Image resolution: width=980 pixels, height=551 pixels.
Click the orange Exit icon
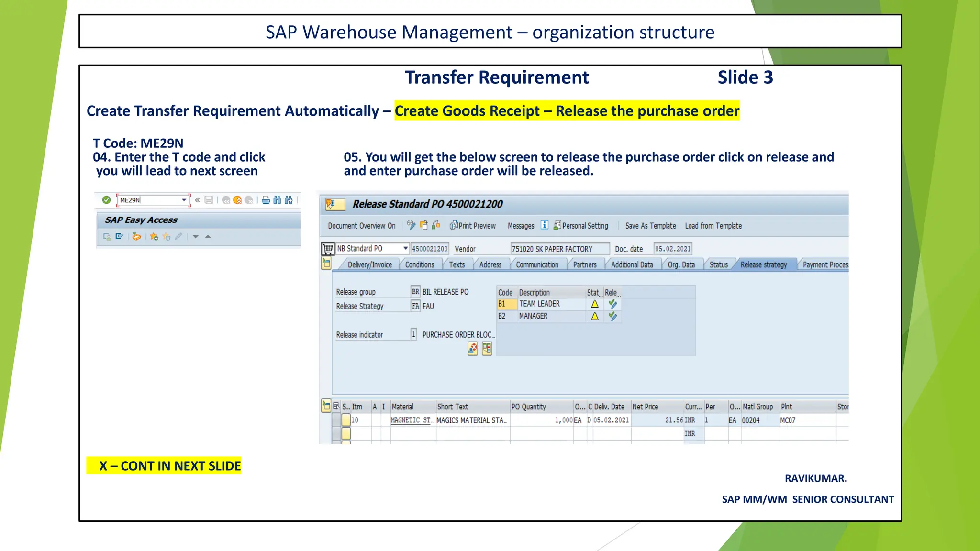tap(237, 200)
